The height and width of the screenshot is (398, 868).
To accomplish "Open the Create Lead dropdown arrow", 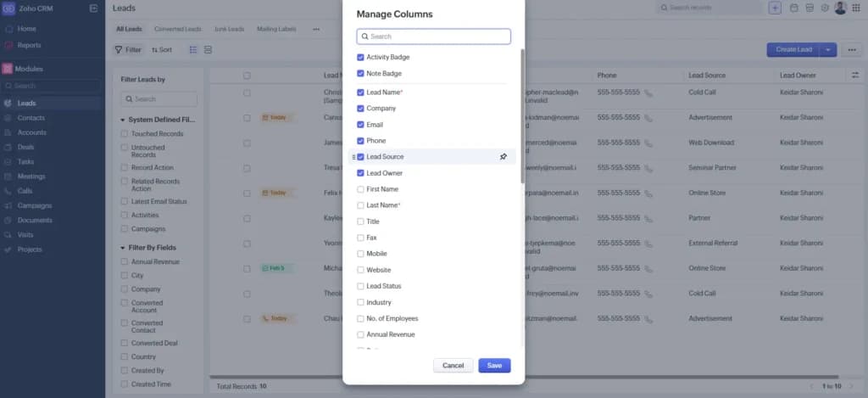I will coord(828,50).
